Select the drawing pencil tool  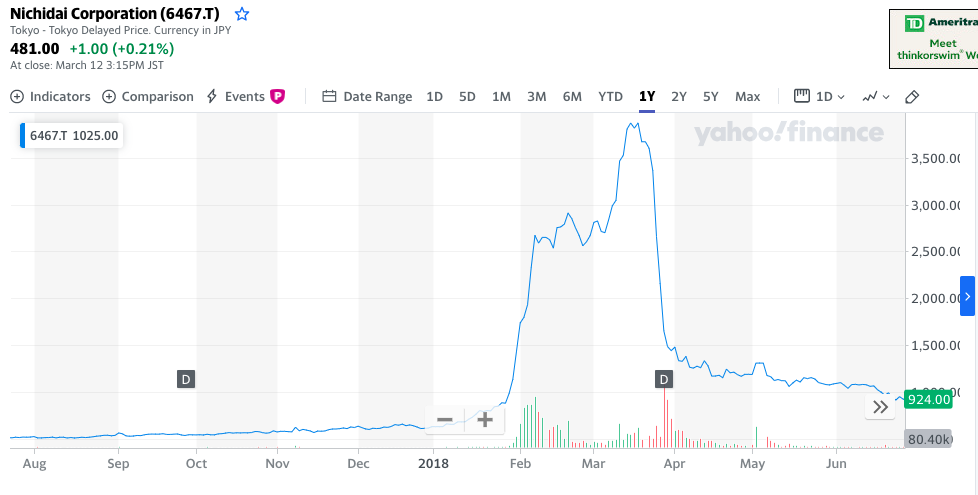[x=911, y=97]
